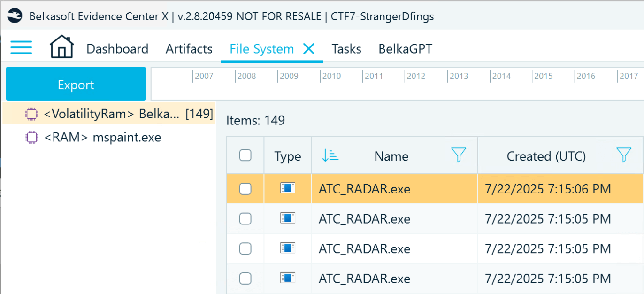Click the 2010 marker on timeline
The height and width of the screenshot is (294, 644).
tap(331, 76)
